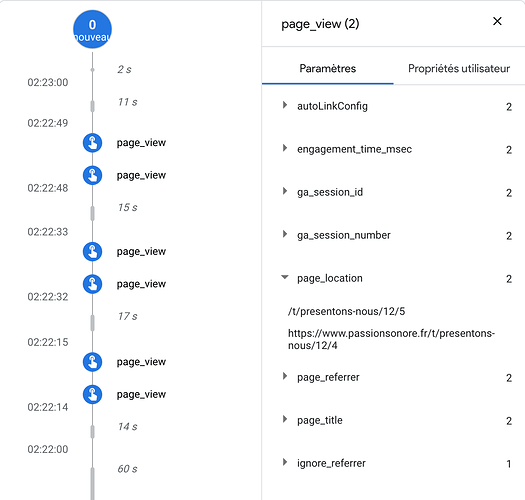This screenshot has width=525, height=500.
Task: Click the page_view event icon below 02:22:15
Action: (92, 362)
